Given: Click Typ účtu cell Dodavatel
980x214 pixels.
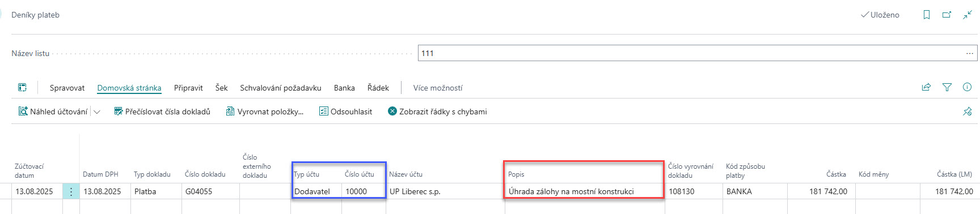Looking at the screenshot, I should (x=316, y=191).
